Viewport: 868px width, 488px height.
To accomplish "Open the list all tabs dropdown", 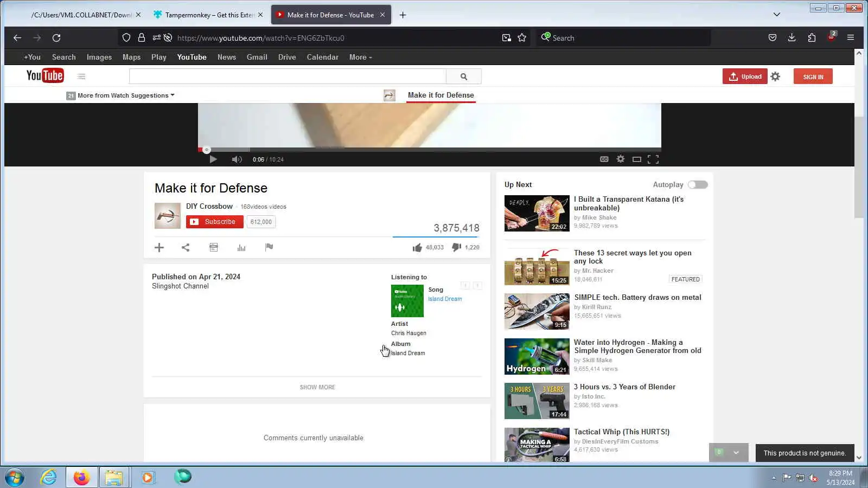I will coord(777,15).
